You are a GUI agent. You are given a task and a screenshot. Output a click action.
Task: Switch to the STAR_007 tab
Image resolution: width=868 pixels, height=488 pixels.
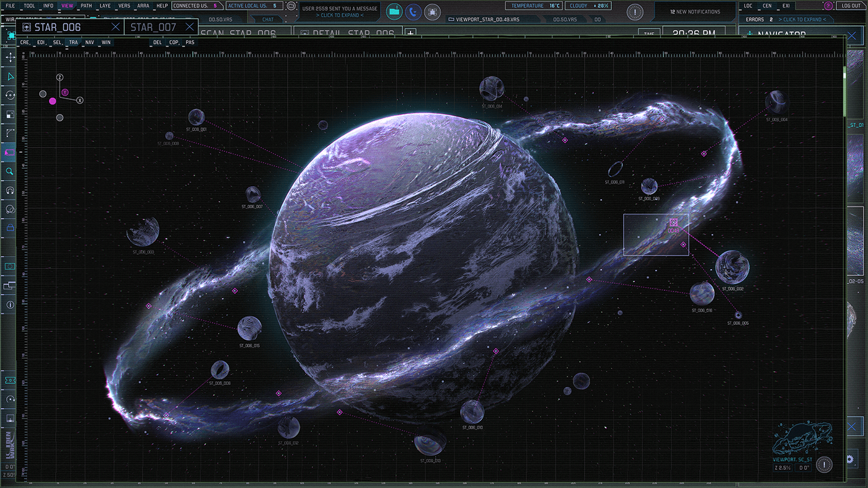point(153,27)
